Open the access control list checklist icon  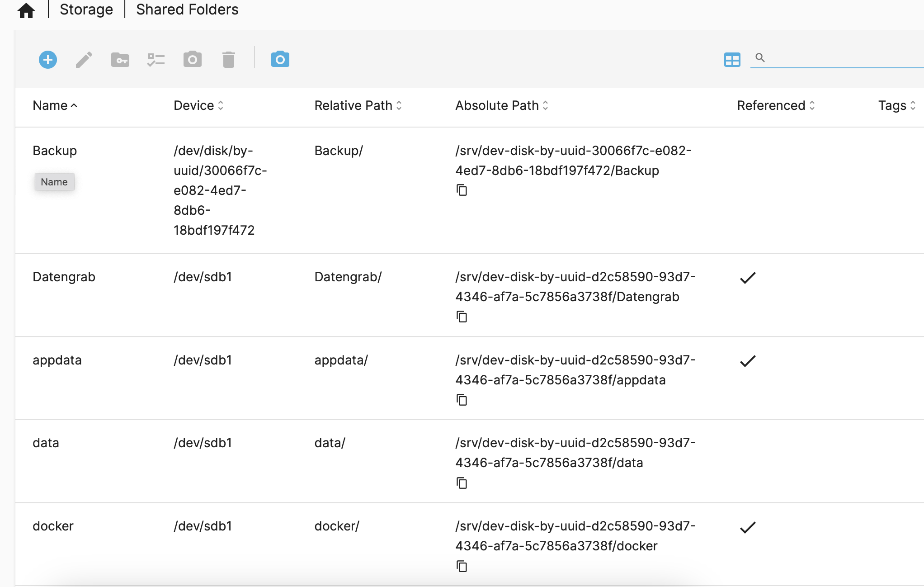tap(156, 60)
